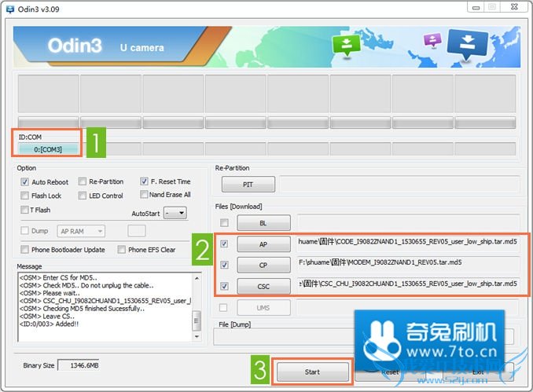Click the Message log scroll down arrow
This screenshot has width=533, height=392.
click(197, 337)
